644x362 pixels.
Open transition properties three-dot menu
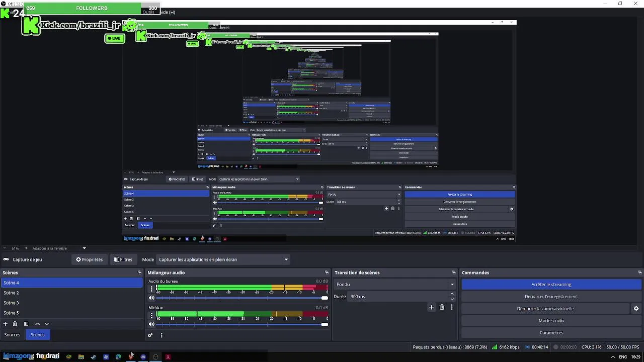pos(452,307)
